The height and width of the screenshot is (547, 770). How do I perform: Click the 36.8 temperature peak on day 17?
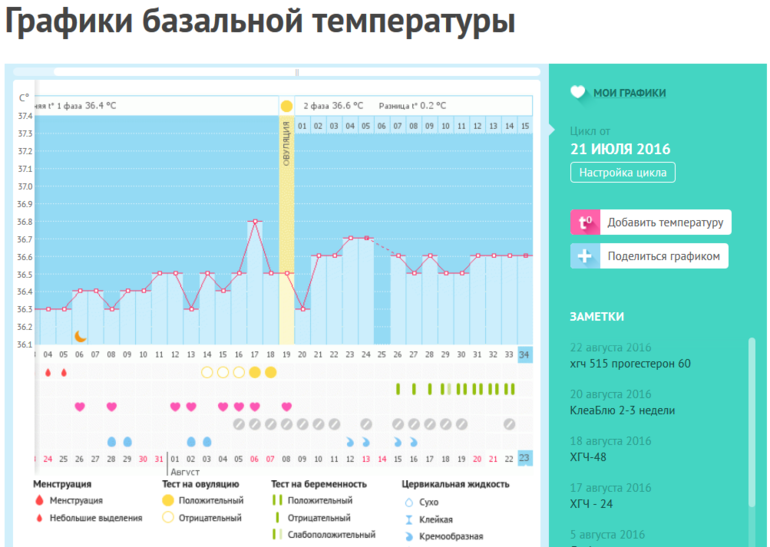255,221
